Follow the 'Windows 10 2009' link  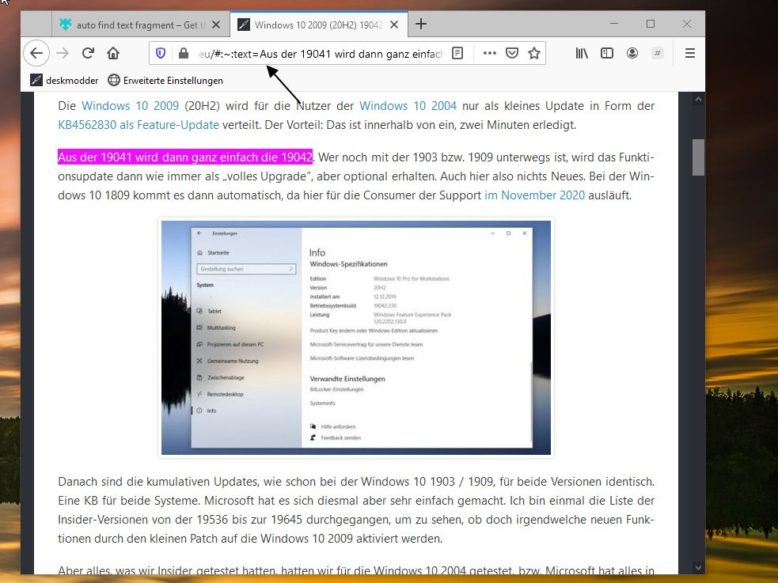[130, 106]
